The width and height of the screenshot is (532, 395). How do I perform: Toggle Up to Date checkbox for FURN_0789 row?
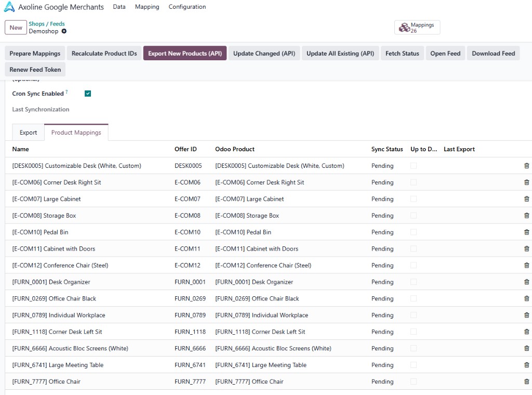413,315
